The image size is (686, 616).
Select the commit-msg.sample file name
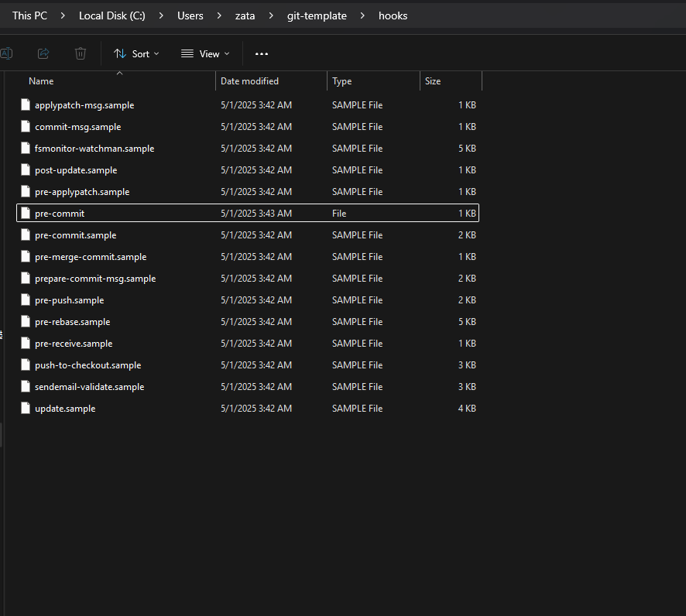78,127
